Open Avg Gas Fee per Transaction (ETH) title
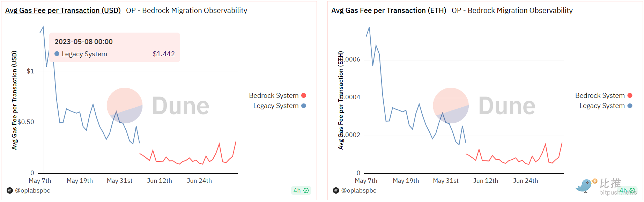The height and width of the screenshot is (202, 644). coord(388,10)
